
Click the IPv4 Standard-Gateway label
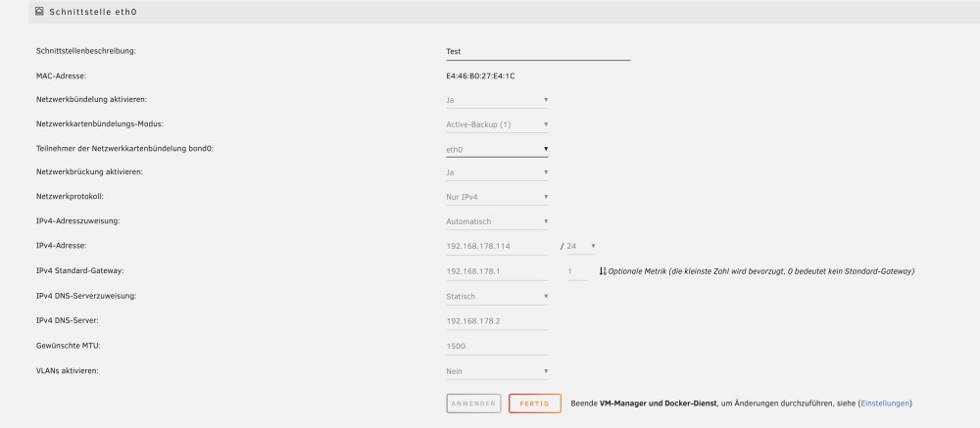80,271
